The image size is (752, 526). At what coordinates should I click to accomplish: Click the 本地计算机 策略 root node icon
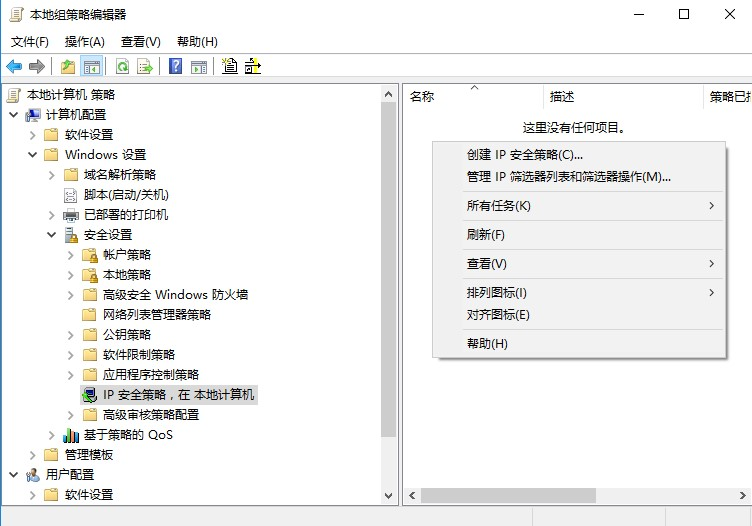14,95
